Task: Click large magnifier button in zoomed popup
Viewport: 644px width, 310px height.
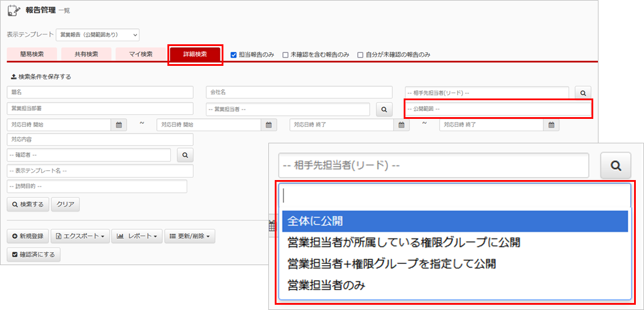Action: (615, 165)
